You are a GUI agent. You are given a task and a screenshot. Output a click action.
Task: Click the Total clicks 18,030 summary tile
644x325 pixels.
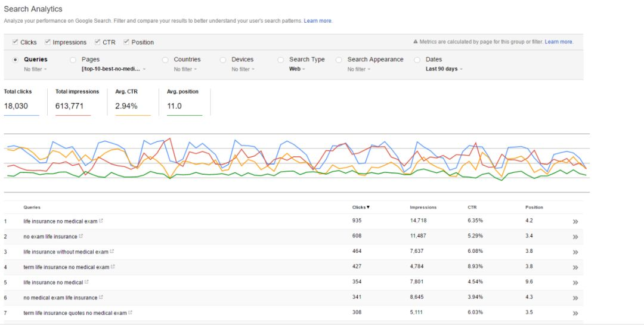click(x=21, y=101)
